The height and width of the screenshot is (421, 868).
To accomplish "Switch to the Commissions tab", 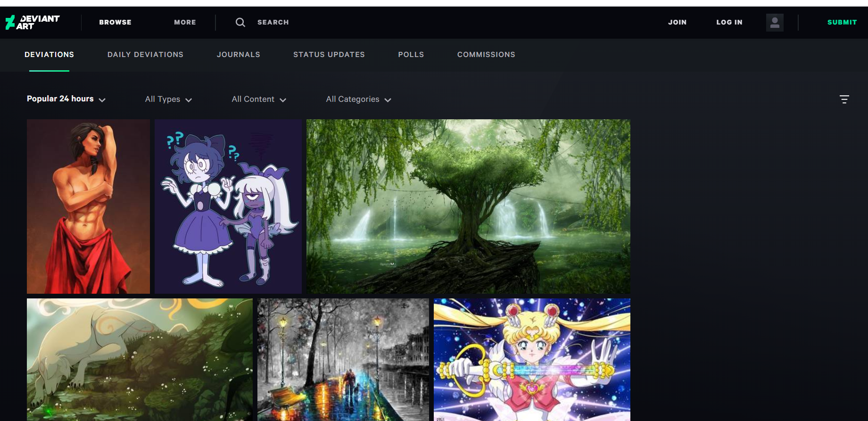I will (x=486, y=55).
